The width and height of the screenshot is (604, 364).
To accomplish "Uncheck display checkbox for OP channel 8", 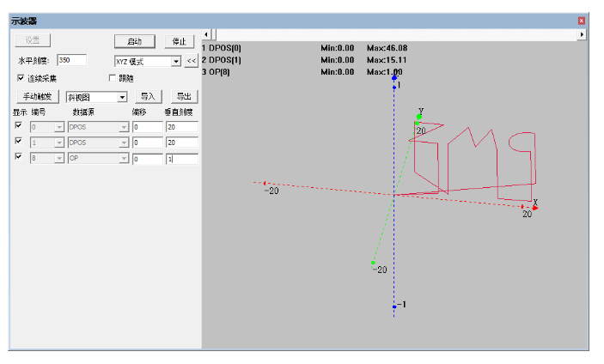I will (x=18, y=156).
